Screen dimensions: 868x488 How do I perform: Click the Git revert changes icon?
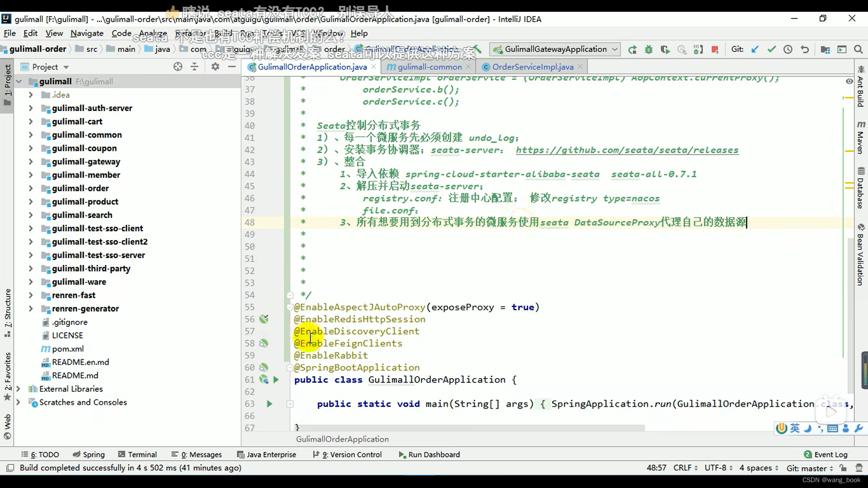pos(804,49)
